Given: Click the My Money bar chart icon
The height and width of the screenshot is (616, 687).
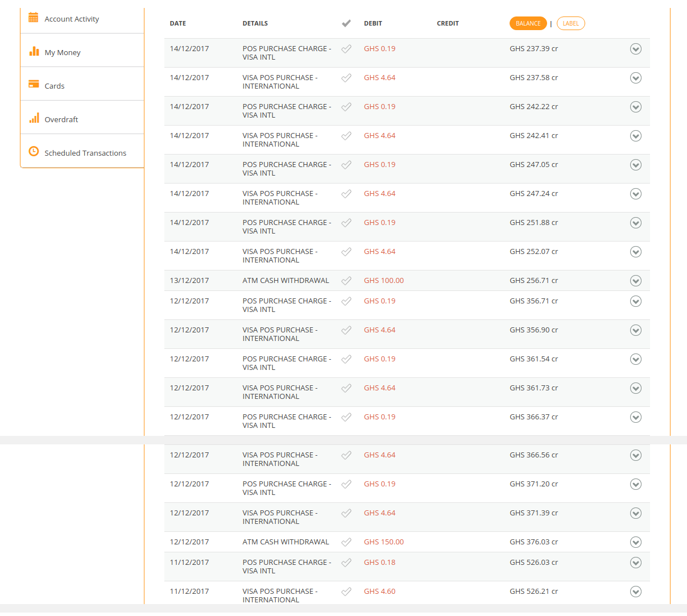Looking at the screenshot, I should (34, 51).
